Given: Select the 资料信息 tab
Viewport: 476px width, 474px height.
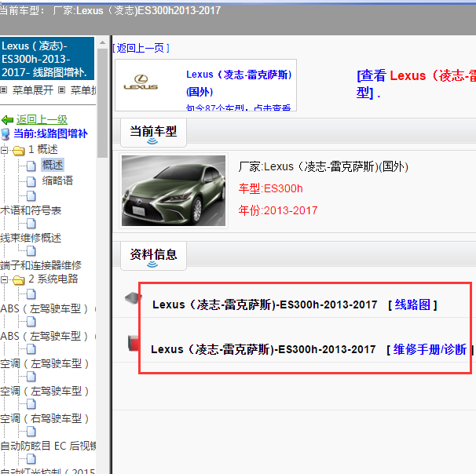Looking at the screenshot, I should [x=154, y=255].
